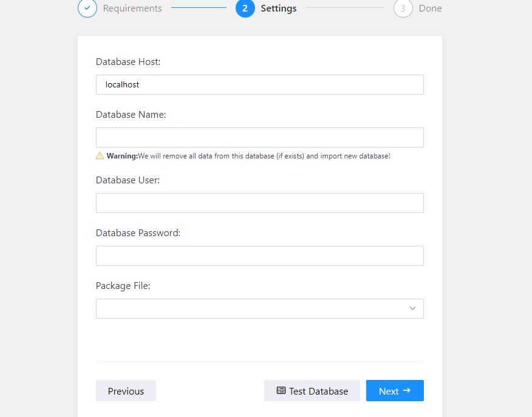Proceed with the Next button
Image resolution: width=532 pixels, height=417 pixels.
click(x=395, y=391)
